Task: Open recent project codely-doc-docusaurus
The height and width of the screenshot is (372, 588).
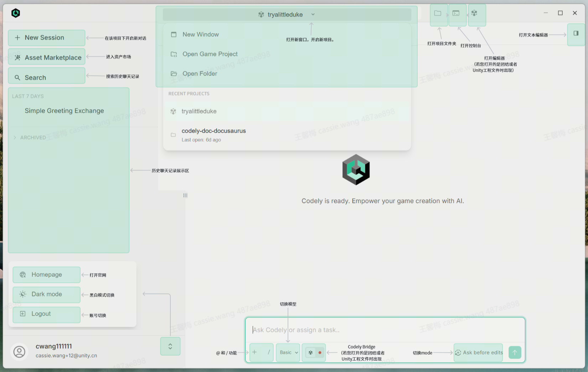Action: [x=287, y=135]
